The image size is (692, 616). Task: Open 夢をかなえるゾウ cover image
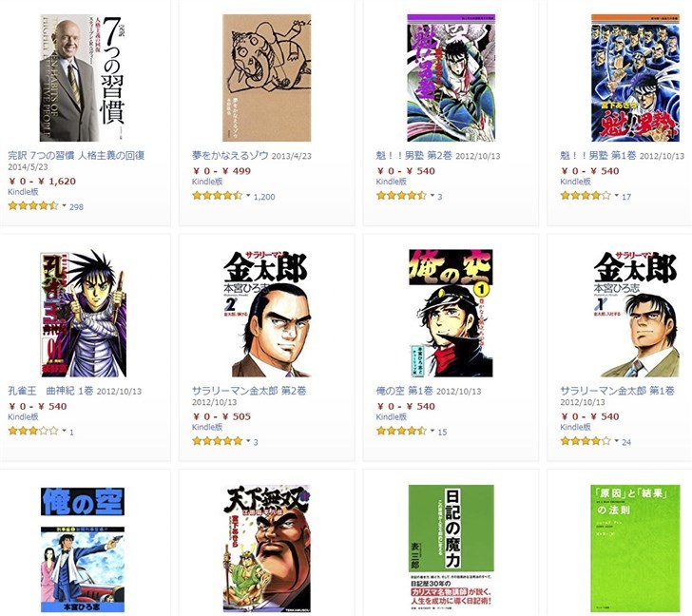point(266,78)
